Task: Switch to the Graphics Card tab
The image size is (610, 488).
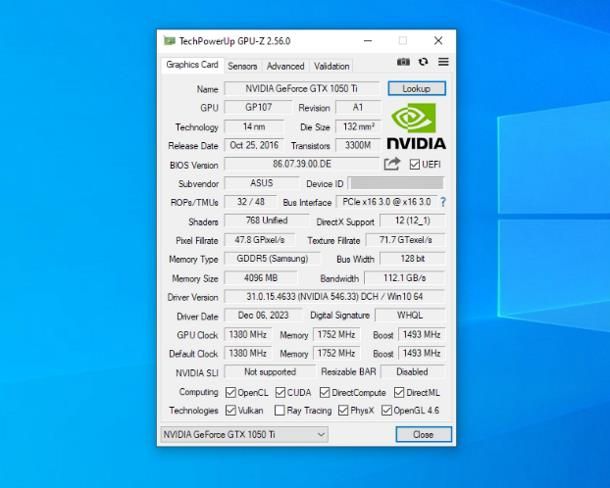Action: [x=192, y=65]
